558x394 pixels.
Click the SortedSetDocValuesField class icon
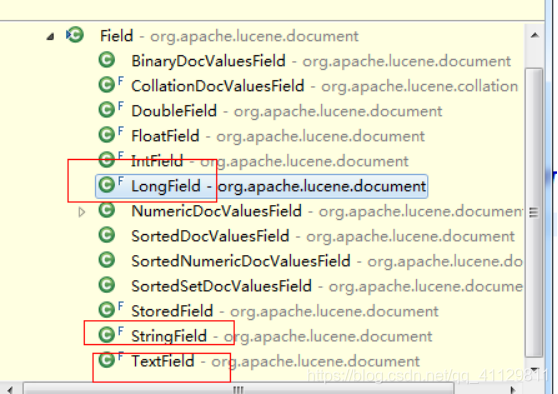[x=107, y=285]
